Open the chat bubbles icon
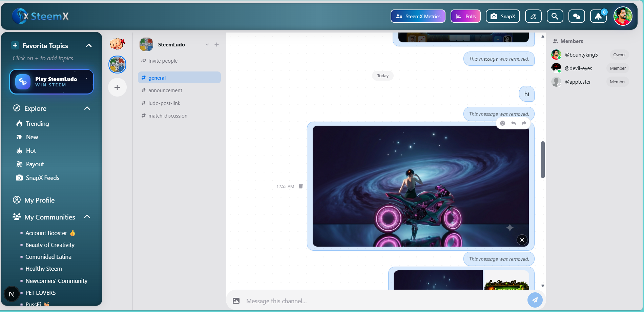The height and width of the screenshot is (312, 644). coord(577,16)
